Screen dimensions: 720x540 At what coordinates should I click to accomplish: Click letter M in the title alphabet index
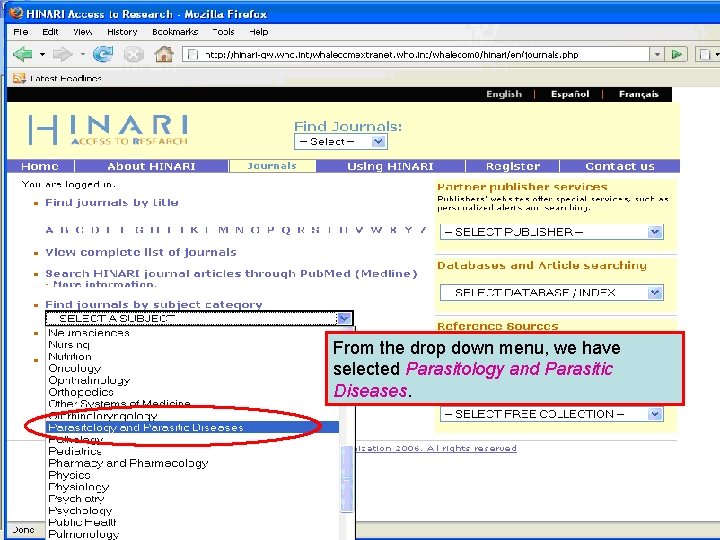click(x=224, y=230)
